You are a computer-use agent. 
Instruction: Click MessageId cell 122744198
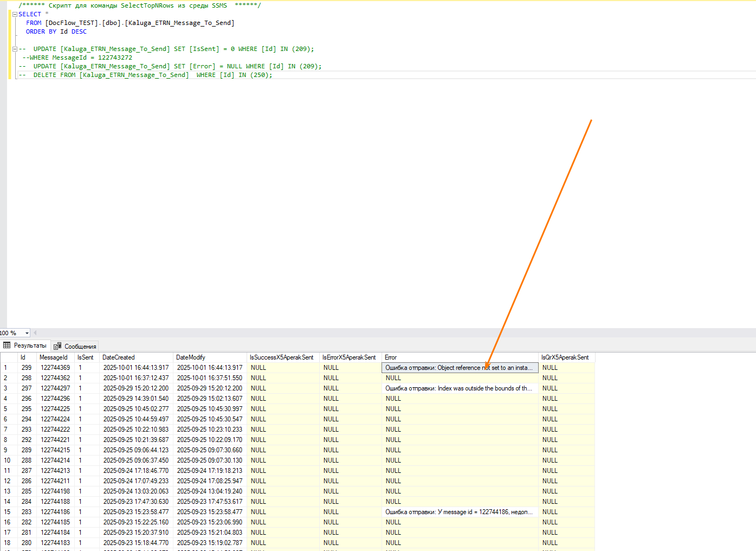[56, 491]
